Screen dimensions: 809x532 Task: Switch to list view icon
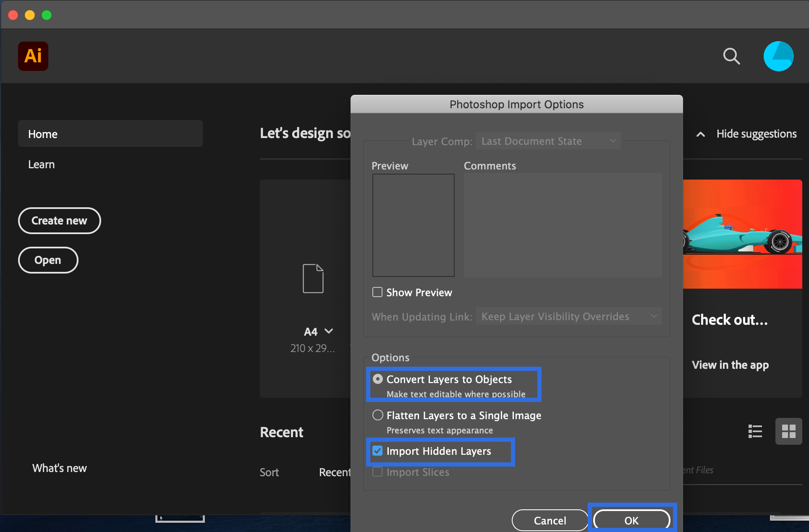tap(755, 431)
